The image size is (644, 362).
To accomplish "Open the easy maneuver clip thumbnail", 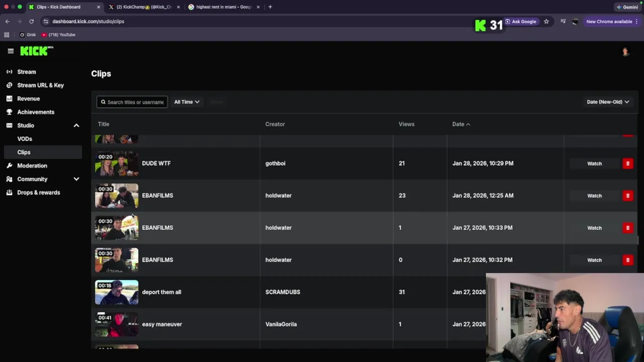I will coord(117,324).
